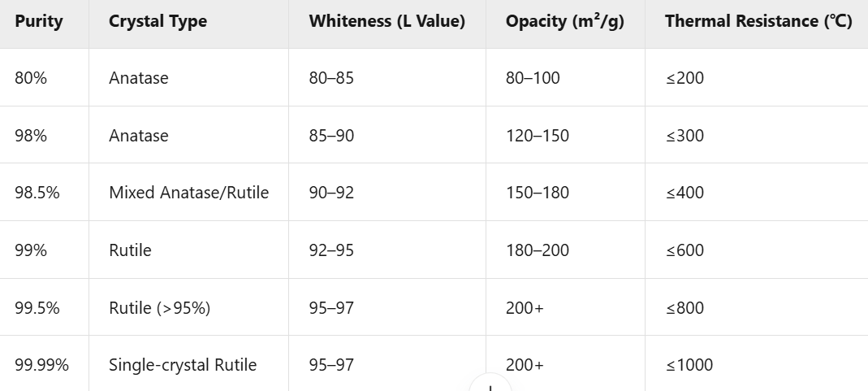Select the Purity column header
Image resolution: width=868 pixels, height=391 pixels.
[39, 21]
